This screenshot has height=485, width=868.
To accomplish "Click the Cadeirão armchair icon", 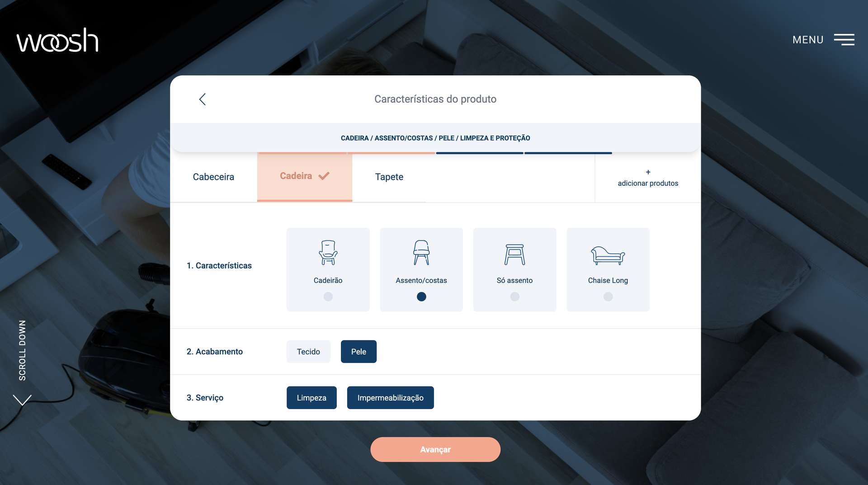I will pyautogui.click(x=328, y=252).
